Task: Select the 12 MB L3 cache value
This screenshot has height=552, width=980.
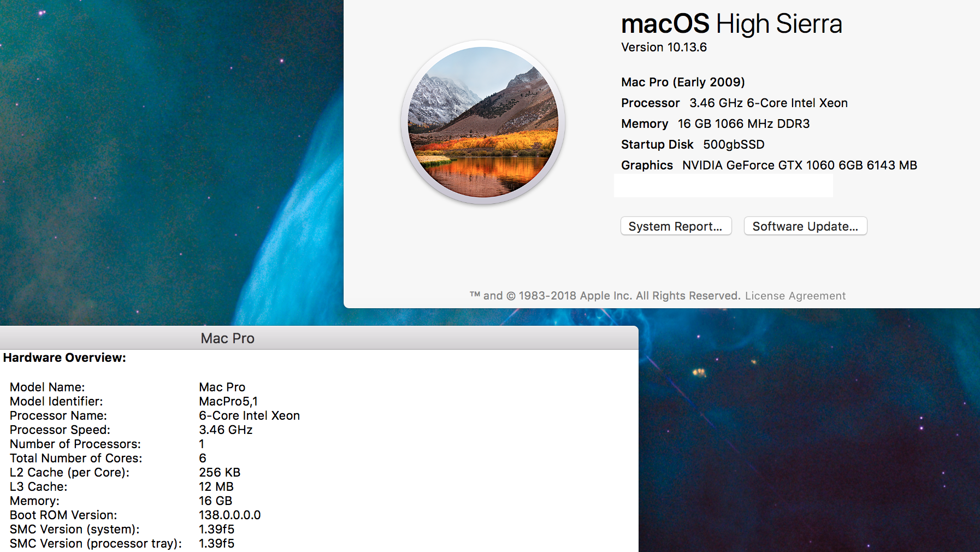Action: pyautogui.click(x=216, y=486)
